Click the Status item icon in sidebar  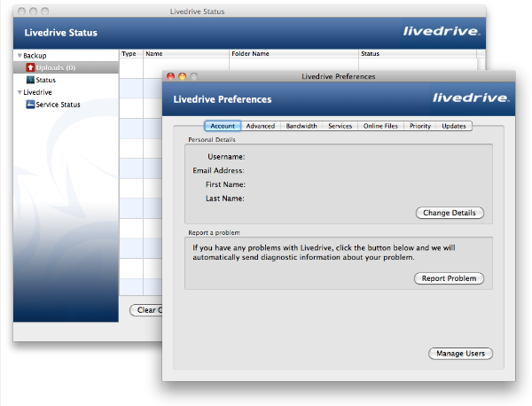click(30, 80)
